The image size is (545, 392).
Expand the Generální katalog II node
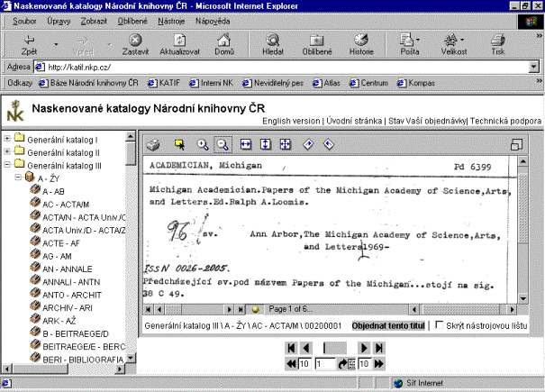8,152
